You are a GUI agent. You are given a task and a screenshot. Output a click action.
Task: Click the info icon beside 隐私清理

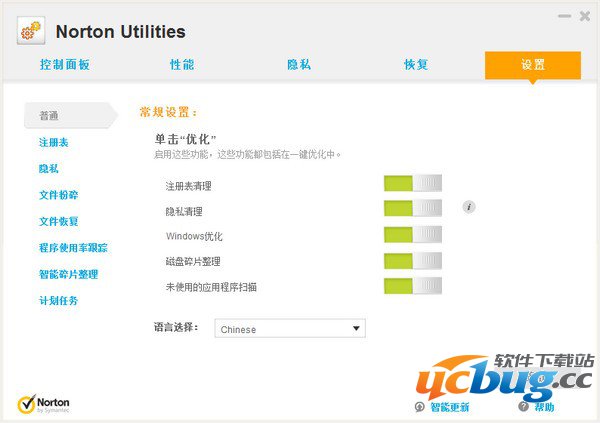click(469, 207)
